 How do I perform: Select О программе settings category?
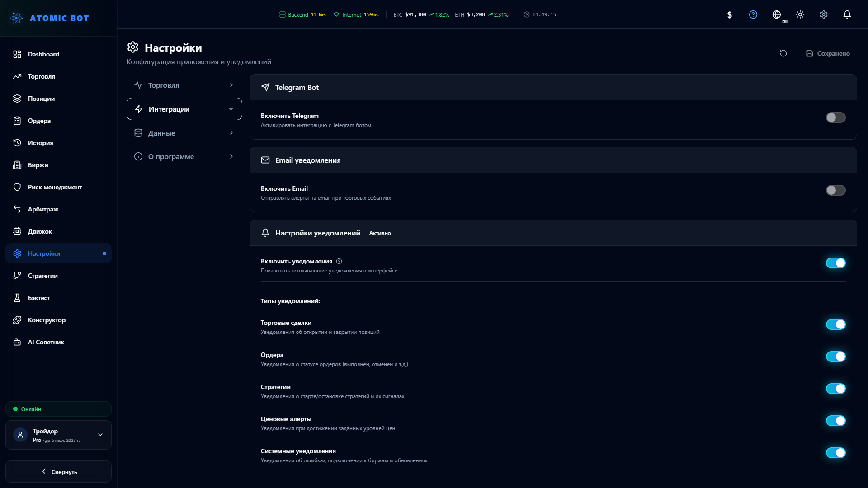184,156
